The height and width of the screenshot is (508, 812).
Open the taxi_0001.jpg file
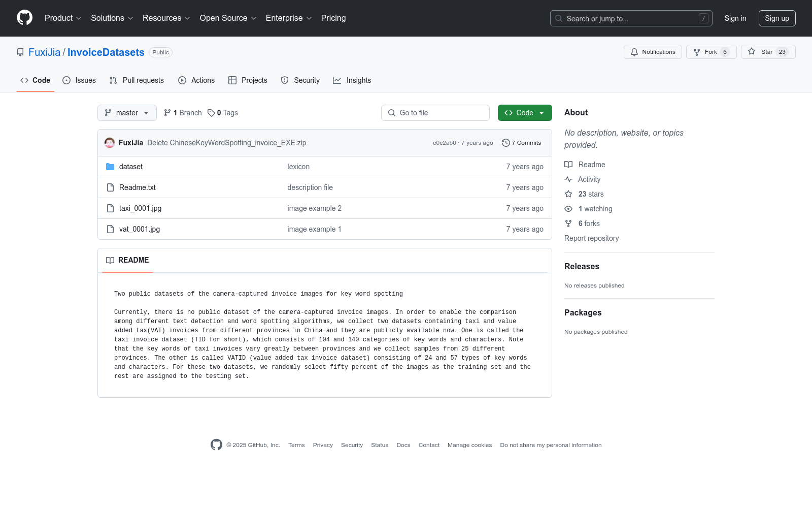pos(141,208)
